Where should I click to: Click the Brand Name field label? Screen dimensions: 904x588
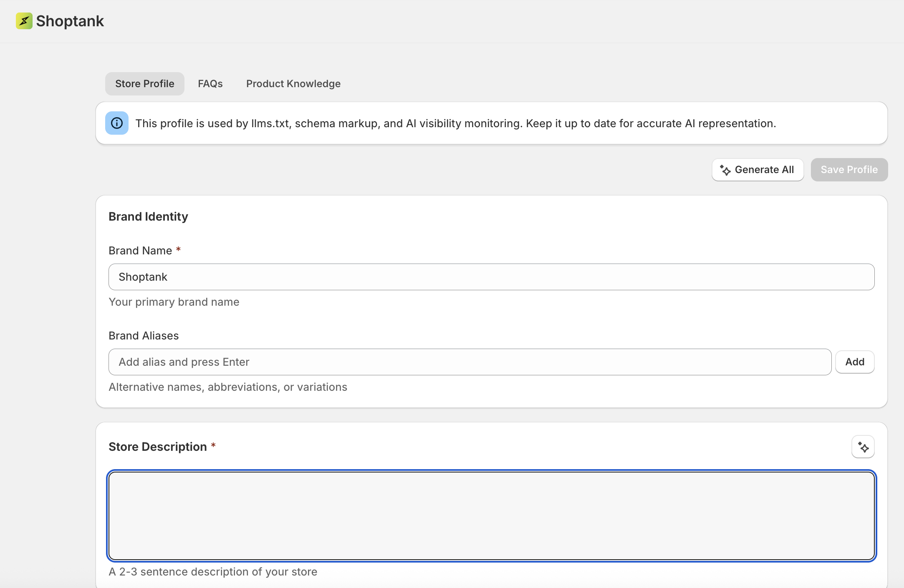(x=140, y=251)
